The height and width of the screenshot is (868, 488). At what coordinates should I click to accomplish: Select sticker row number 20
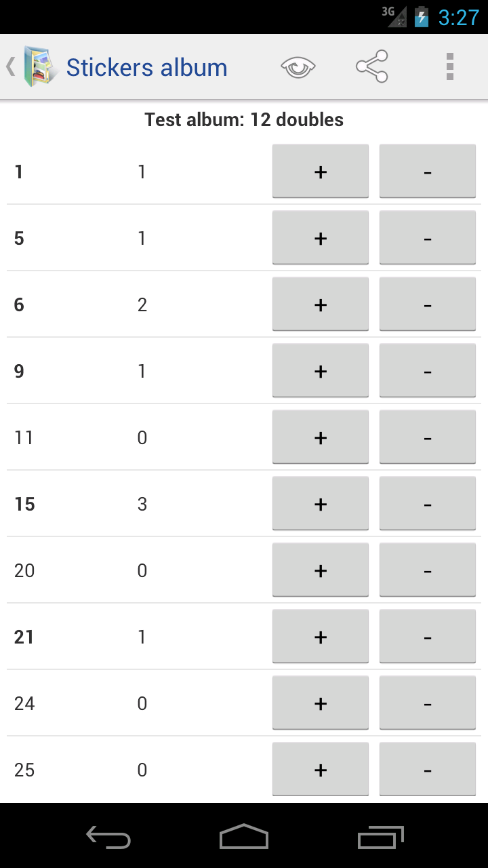tap(24, 570)
